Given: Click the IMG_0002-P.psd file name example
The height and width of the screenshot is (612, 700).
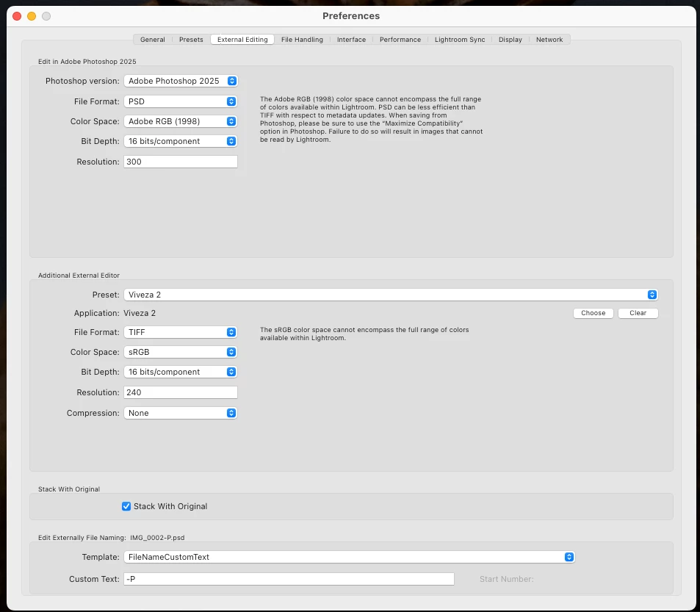Looking at the screenshot, I should point(157,538).
